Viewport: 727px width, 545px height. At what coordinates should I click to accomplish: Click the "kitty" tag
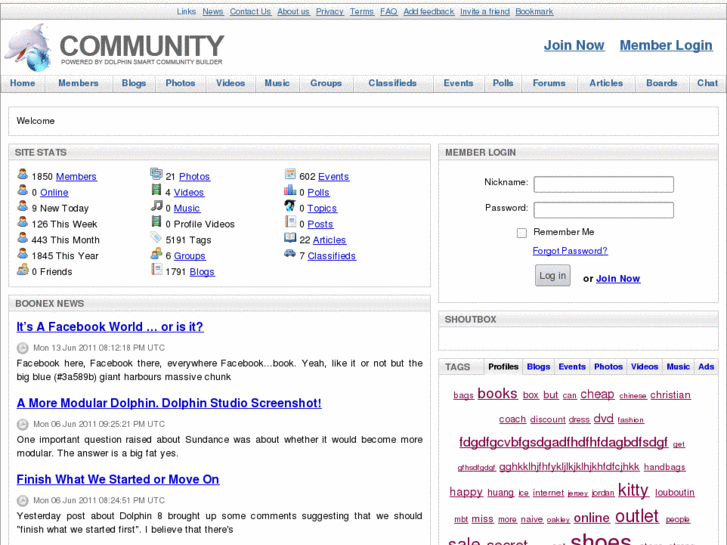tap(633, 490)
